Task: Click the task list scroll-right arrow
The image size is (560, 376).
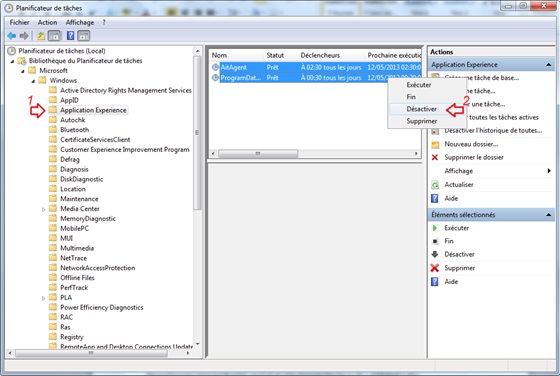Action: pyautogui.click(x=416, y=154)
